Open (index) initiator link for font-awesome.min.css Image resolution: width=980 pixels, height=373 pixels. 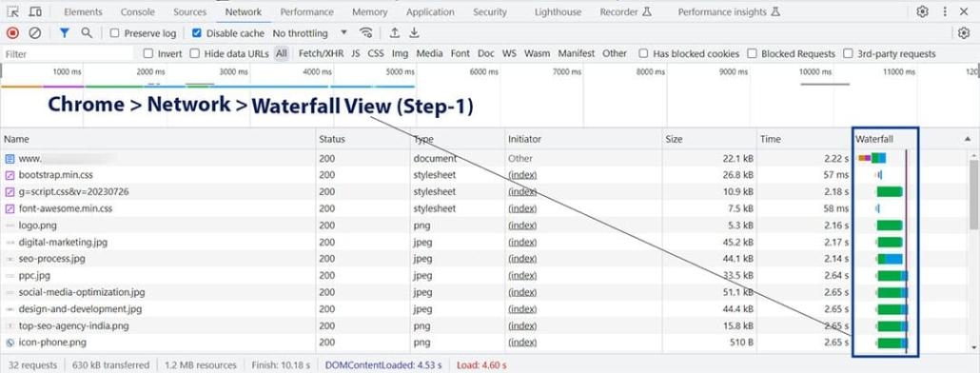click(522, 208)
